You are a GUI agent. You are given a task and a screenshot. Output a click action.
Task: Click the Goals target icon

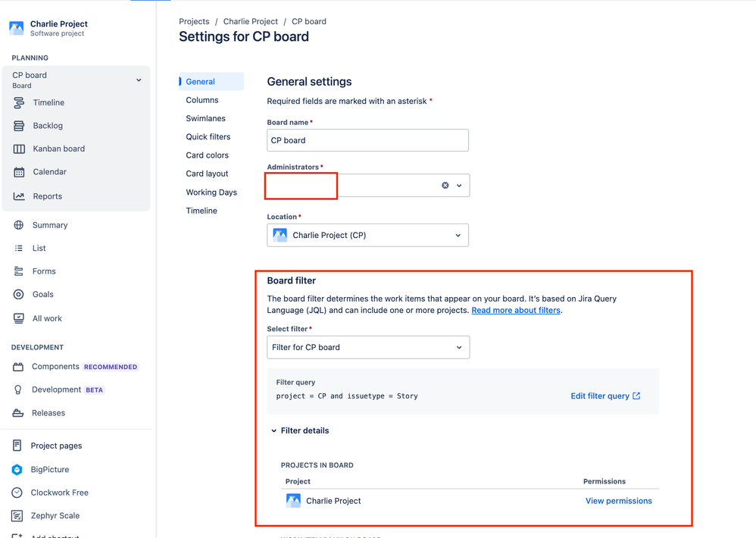pos(19,295)
